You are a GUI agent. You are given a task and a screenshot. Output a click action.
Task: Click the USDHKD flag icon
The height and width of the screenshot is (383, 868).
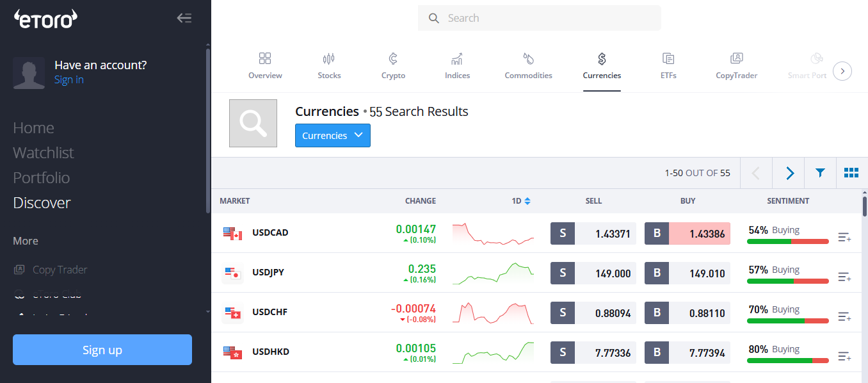click(232, 353)
